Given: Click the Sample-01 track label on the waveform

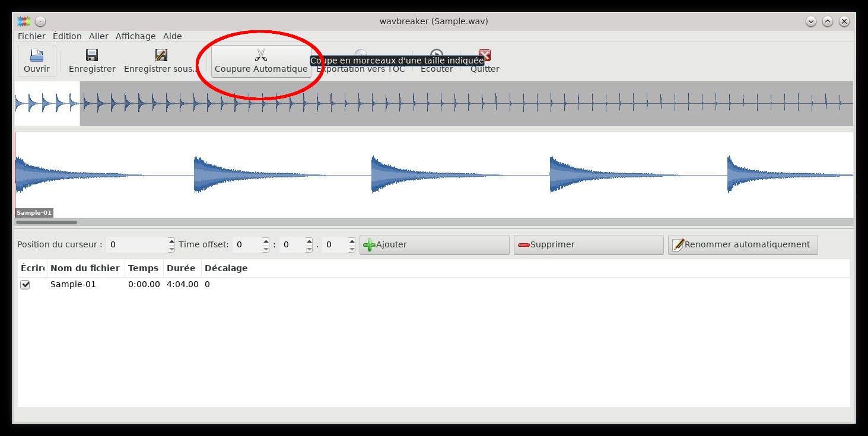Looking at the screenshot, I should [34, 213].
